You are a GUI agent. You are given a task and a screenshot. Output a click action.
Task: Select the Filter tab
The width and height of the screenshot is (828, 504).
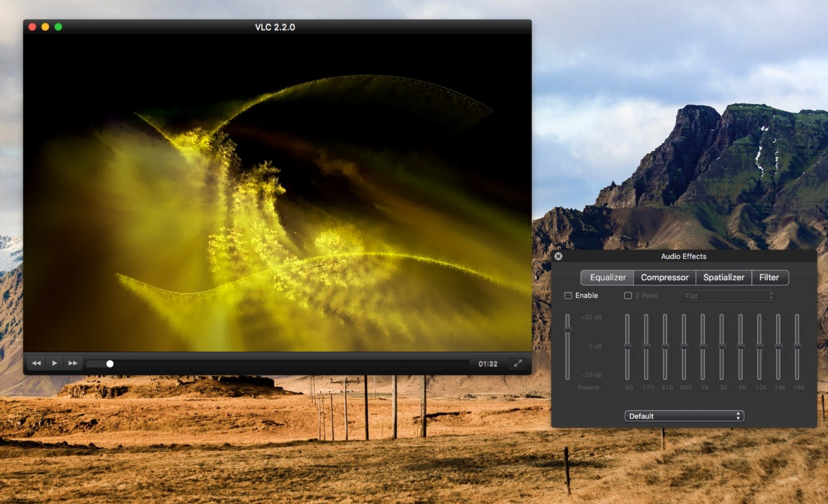pos(770,277)
